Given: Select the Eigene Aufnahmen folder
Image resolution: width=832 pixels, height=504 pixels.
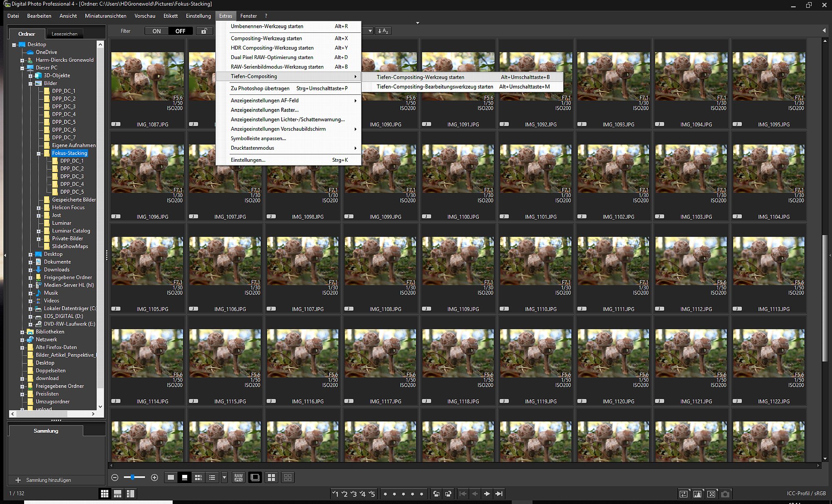Looking at the screenshot, I should point(74,146).
